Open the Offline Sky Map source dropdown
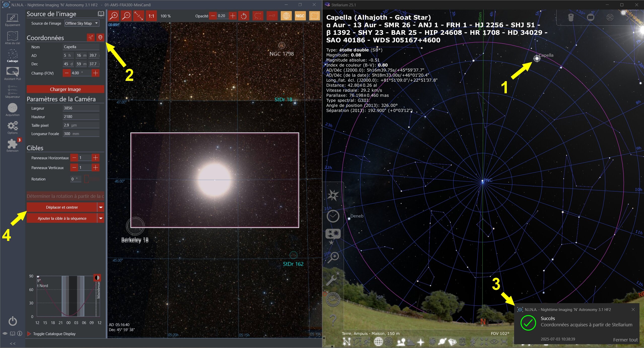The width and height of the screenshot is (644, 348). [82, 23]
